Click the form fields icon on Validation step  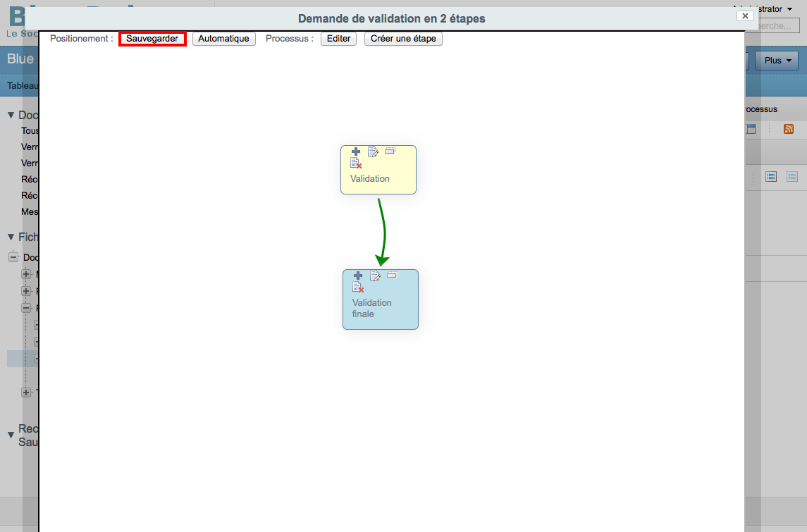click(x=390, y=151)
